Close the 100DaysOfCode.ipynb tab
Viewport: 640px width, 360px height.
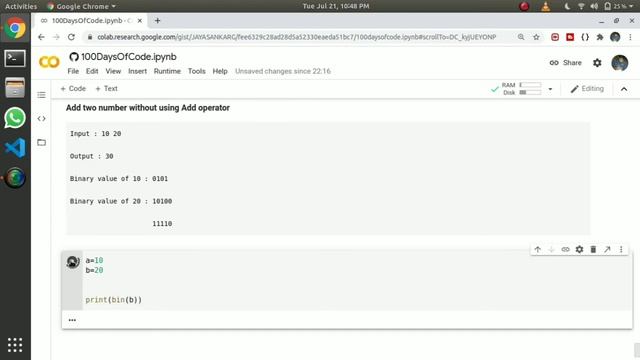pyautogui.click(x=140, y=20)
